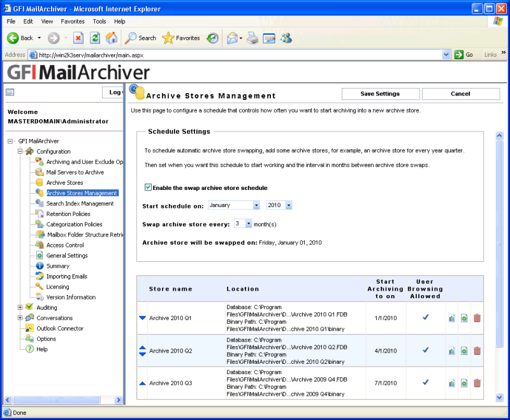Click the Forward navigation arrow
This screenshot has height=420, width=510.
coord(54,38)
